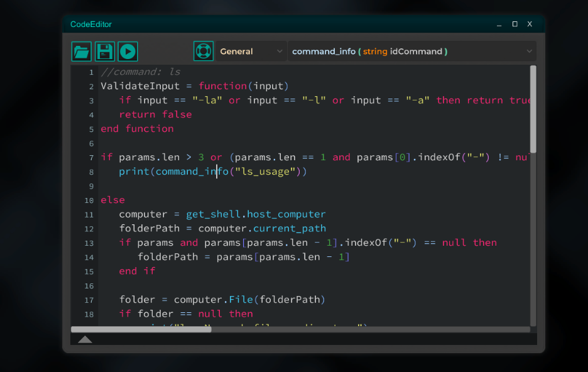Save the current script using the disk icon
Viewport: 588px width, 372px height.
[x=104, y=51]
